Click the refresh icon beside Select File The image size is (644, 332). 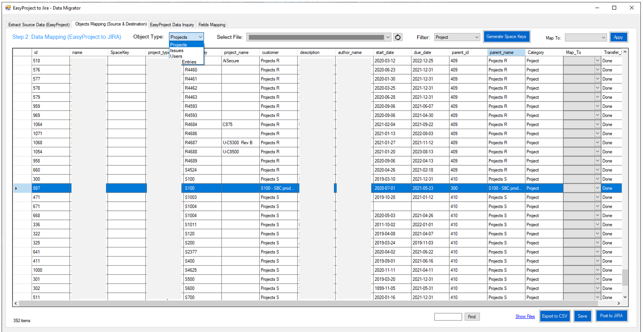[398, 37]
